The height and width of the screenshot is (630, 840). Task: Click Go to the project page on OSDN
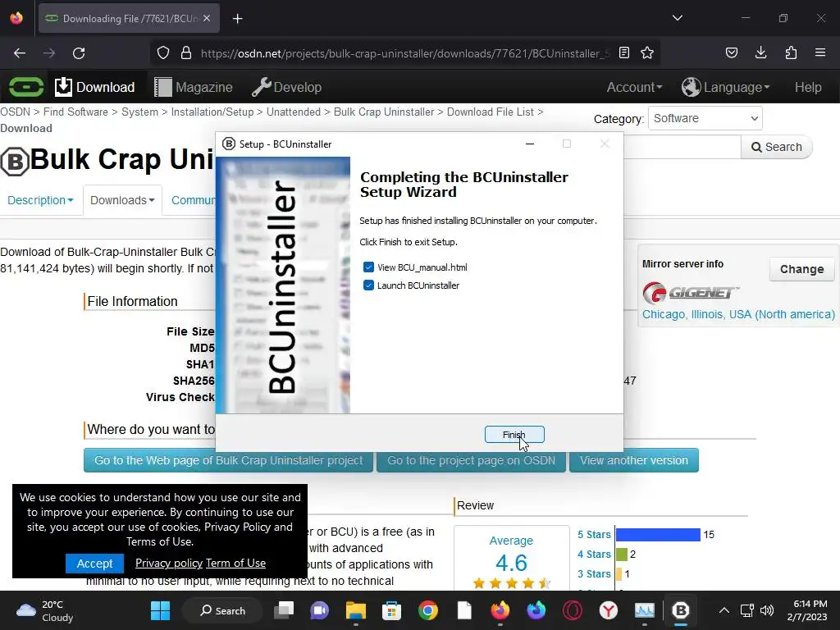coord(471,460)
